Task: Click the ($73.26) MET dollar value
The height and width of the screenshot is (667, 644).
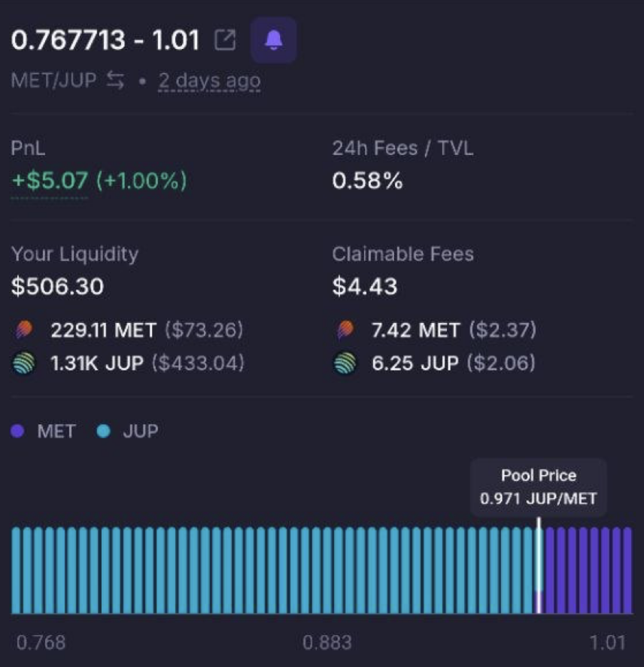Action: [x=204, y=330]
